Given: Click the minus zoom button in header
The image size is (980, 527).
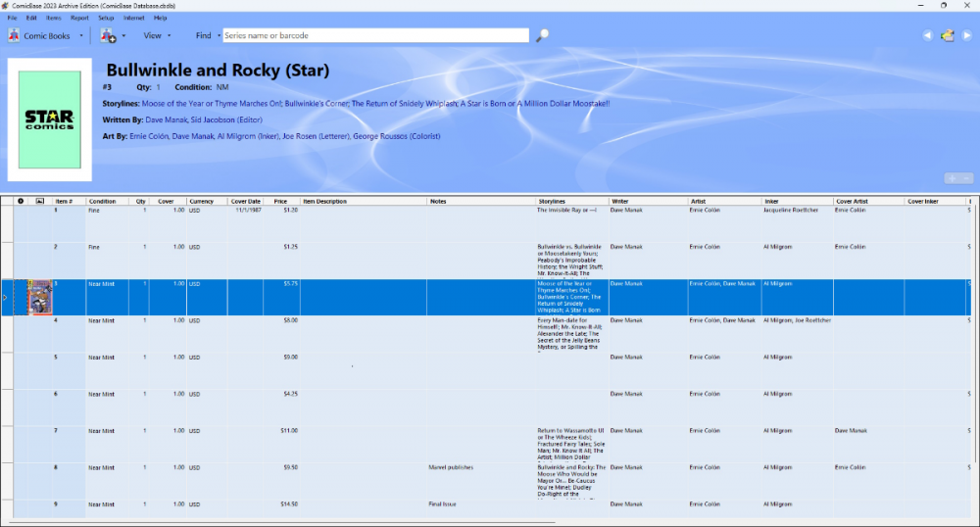Looking at the screenshot, I should point(966,178).
